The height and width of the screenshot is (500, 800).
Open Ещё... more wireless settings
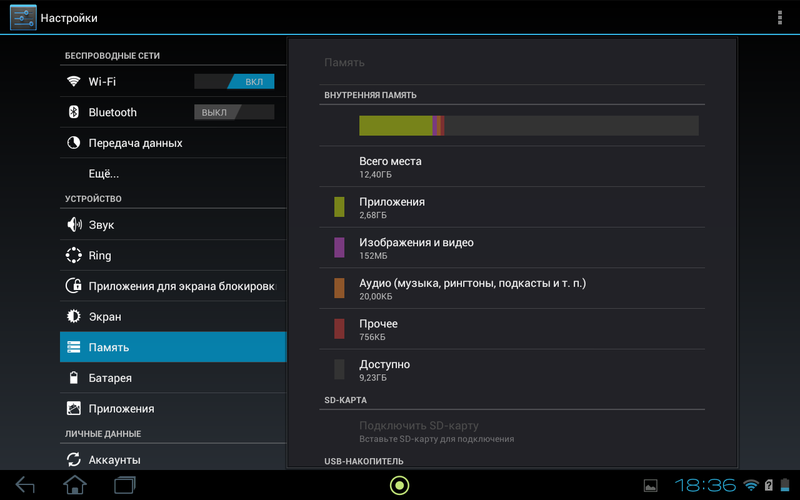(x=173, y=173)
